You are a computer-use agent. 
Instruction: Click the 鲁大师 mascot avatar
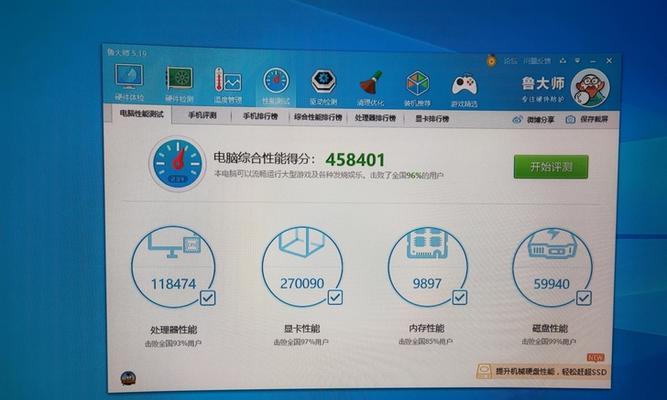(590, 89)
